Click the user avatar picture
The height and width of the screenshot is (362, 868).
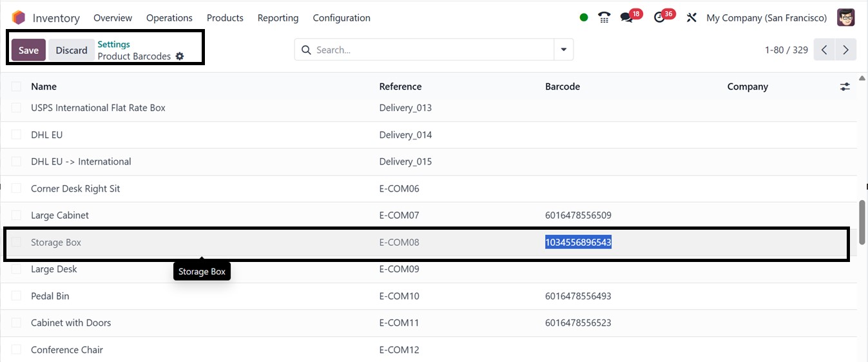[x=845, y=17]
